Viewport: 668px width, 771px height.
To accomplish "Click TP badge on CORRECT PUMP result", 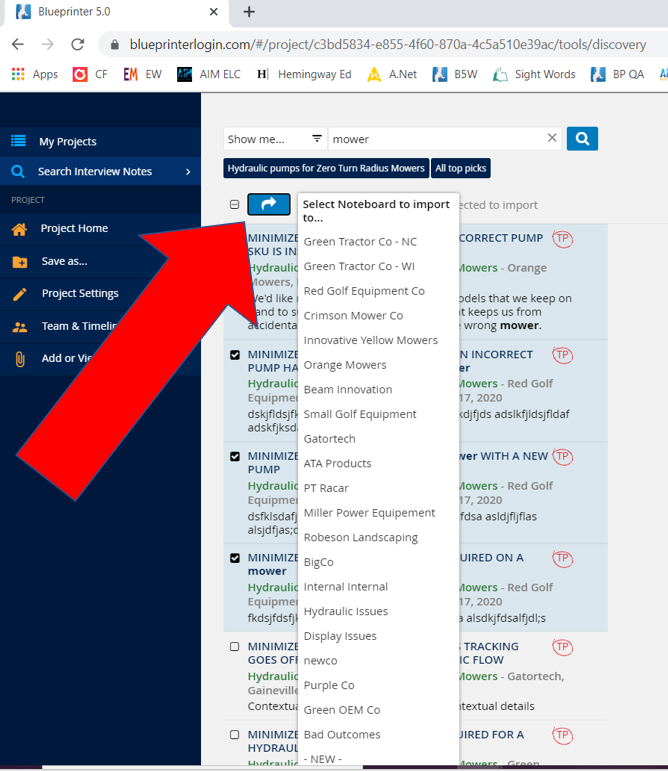I will (x=562, y=239).
